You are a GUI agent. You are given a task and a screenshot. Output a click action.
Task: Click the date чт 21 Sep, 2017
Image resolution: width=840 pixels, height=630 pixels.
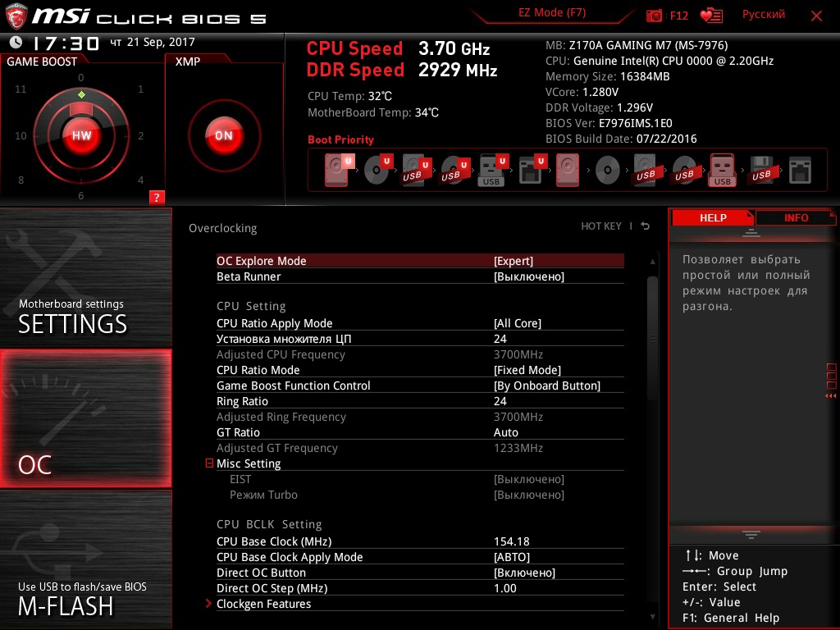pos(152,42)
